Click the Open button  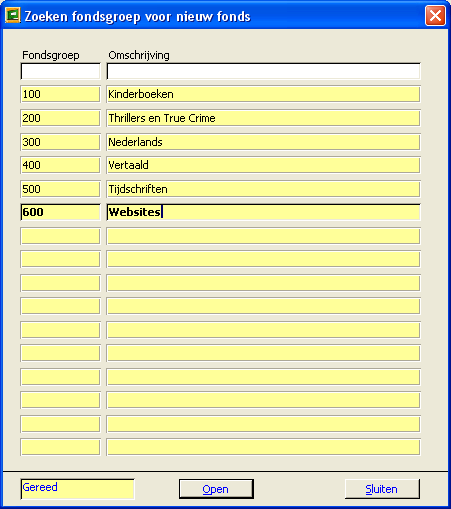coord(216,489)
